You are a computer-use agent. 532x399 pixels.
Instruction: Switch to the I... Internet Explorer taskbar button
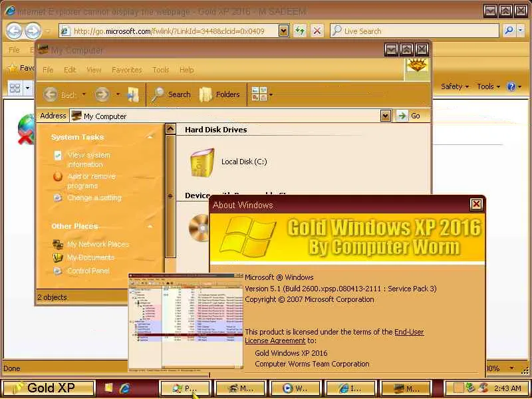pos(350,388)
